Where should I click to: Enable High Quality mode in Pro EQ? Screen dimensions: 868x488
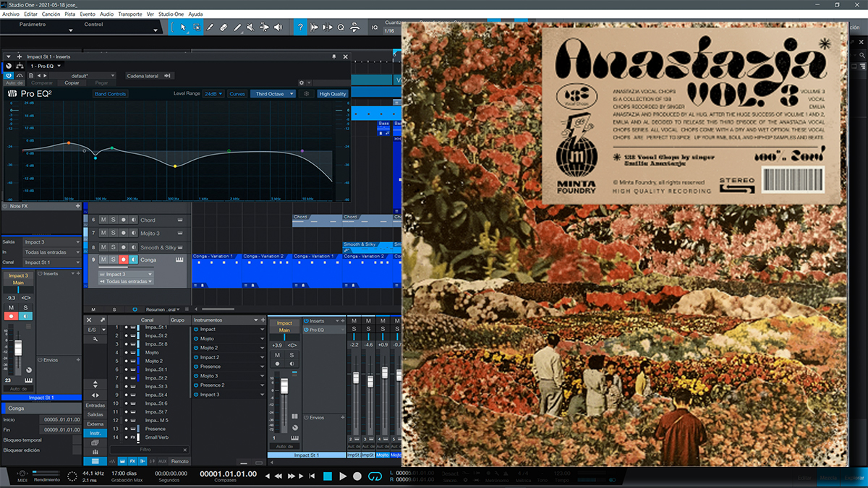333,94
